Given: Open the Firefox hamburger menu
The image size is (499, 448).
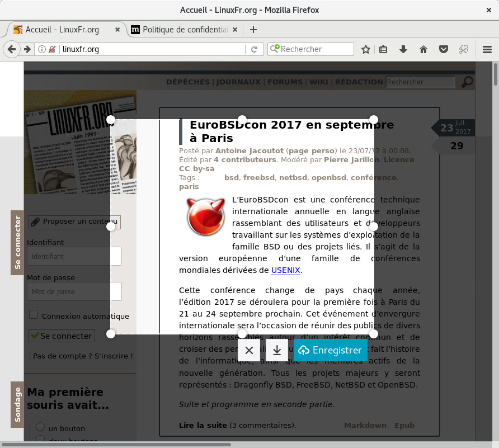Looking at the screenshot, I should click(x=486, y=49).
